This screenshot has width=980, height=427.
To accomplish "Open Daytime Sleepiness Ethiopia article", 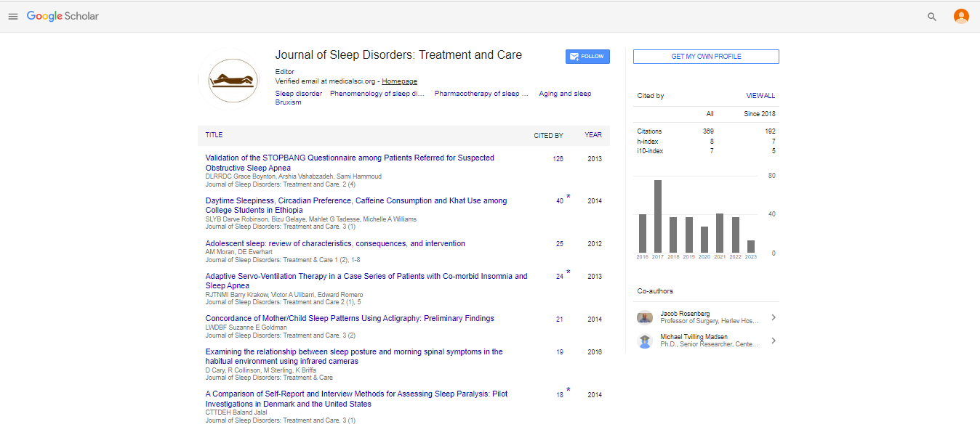I will 356,206.
